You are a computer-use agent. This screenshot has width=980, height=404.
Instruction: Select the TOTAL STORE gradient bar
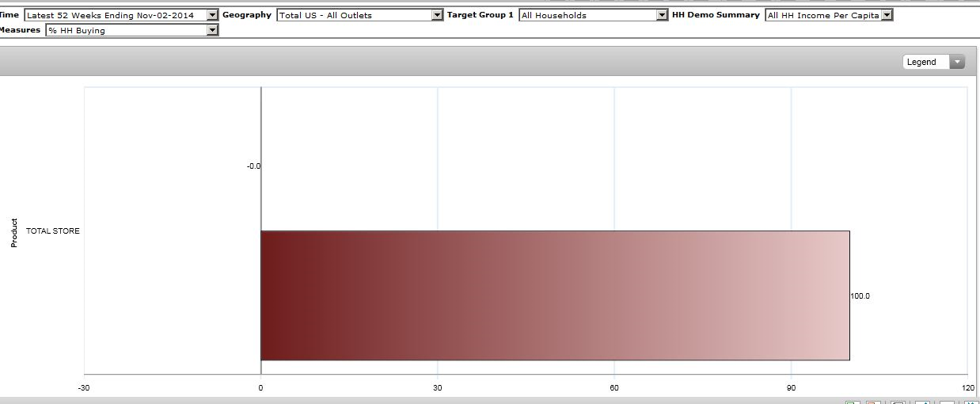coord(554,295)
